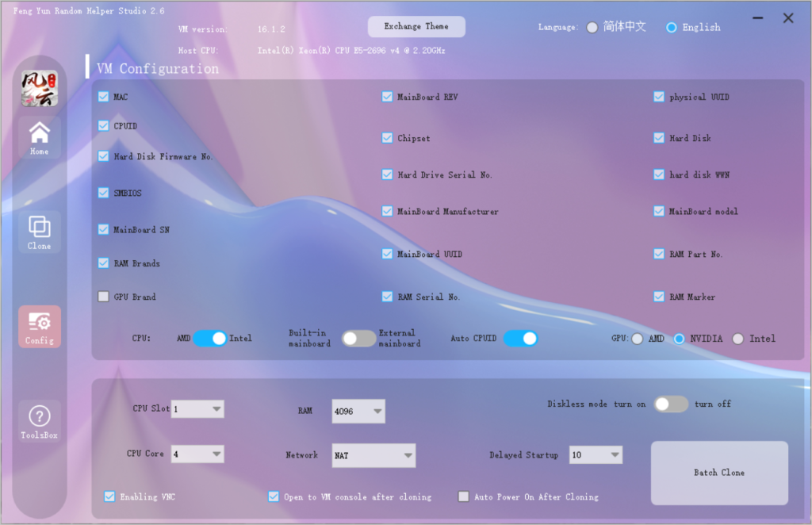Screen dimensions: 812x525
Task: Enable the GPU Brand checkbox
Action: point(103,297)
